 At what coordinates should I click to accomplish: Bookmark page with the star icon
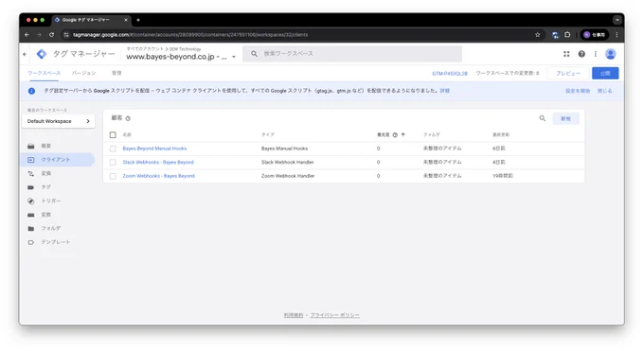538,35
